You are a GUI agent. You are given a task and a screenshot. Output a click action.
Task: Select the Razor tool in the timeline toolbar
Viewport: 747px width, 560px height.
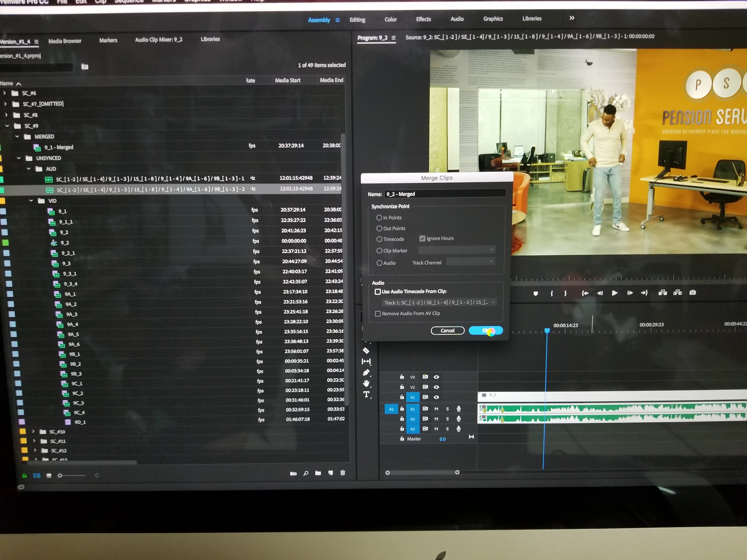366,350
